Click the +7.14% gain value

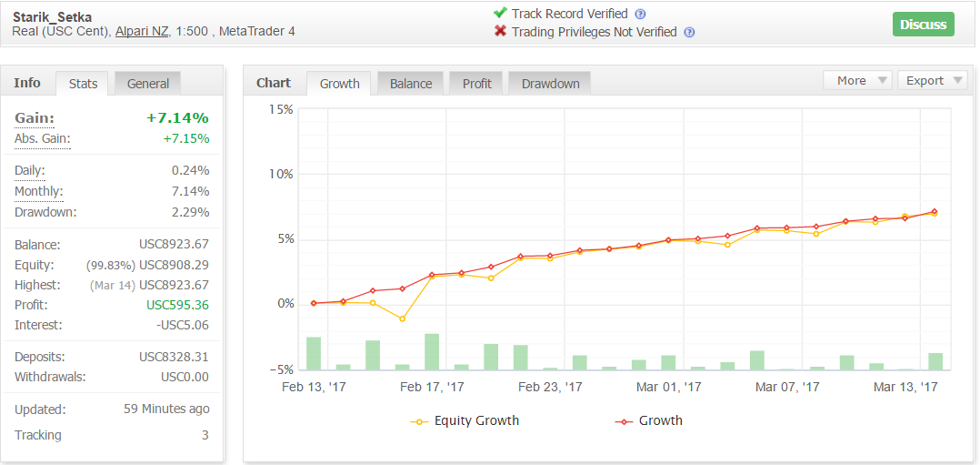177,118
